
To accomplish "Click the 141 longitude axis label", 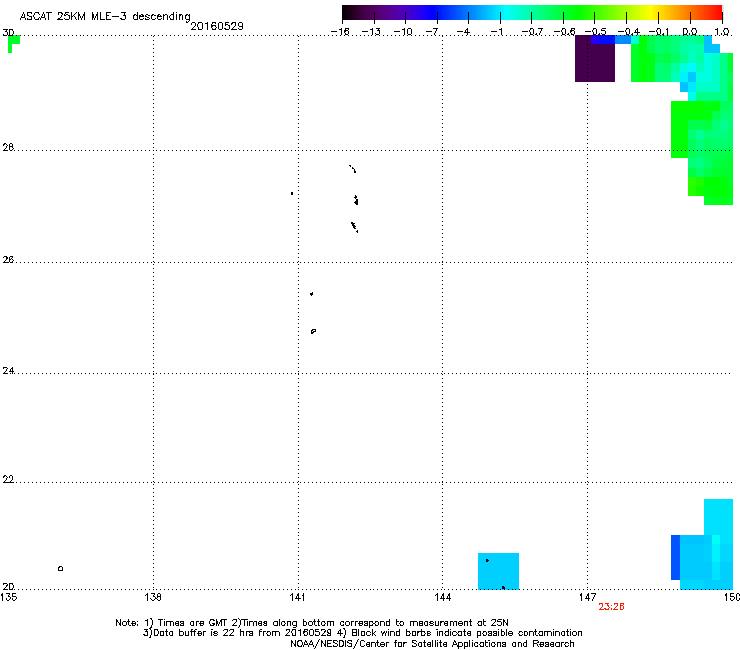I will 298,597.
